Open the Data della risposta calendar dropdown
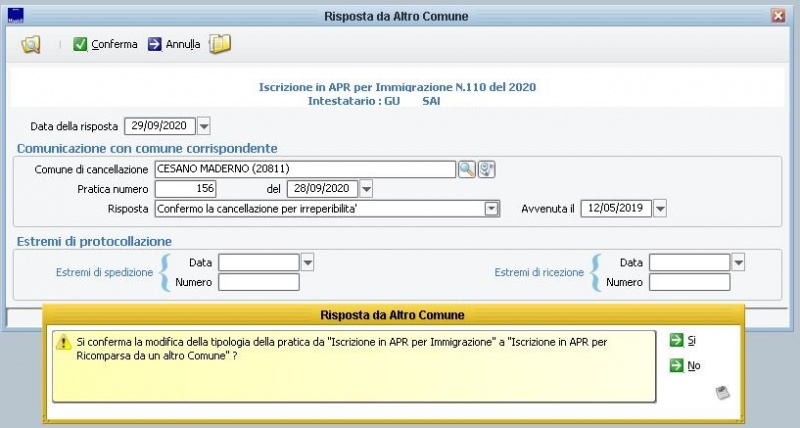 (204, 126)
